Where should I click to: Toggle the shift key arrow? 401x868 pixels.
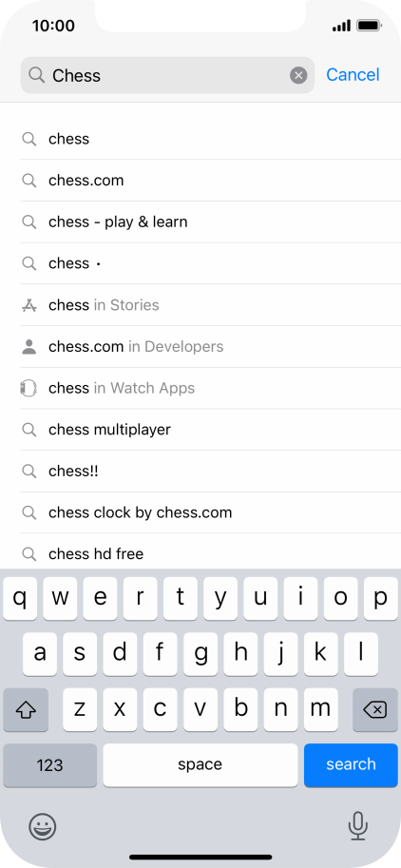[26, 709]
